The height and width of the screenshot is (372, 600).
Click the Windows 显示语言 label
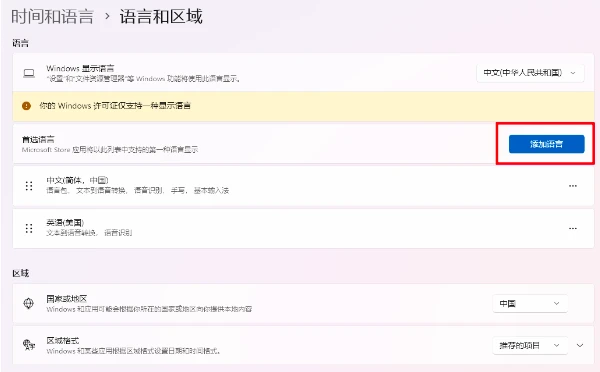pyautogui.click(x=80, y=69)
